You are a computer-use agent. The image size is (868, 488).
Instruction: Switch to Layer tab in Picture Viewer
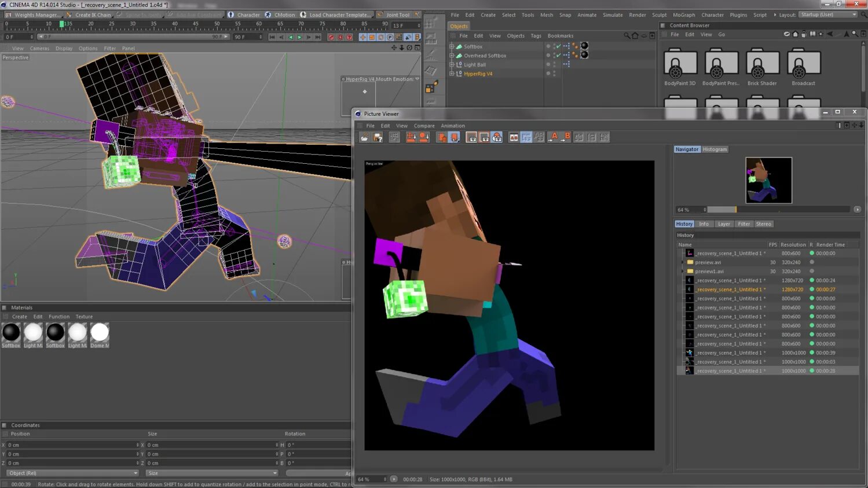[724, 224]
